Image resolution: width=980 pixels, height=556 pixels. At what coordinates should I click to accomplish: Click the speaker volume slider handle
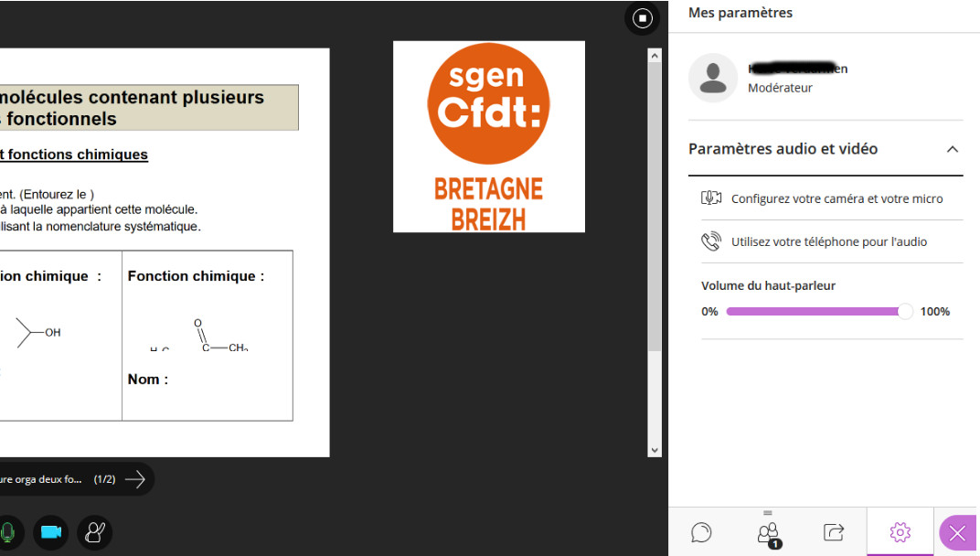(x=905, y=312)
